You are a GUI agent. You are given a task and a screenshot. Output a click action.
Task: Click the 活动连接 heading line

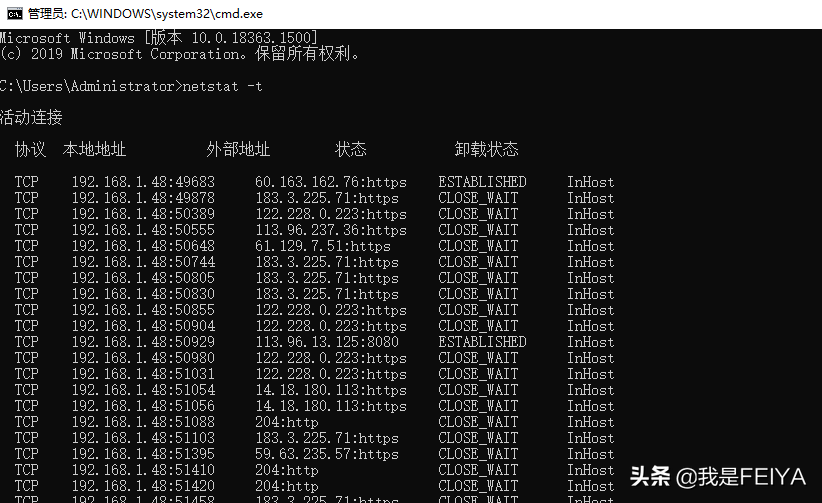[x=31, y=117]
